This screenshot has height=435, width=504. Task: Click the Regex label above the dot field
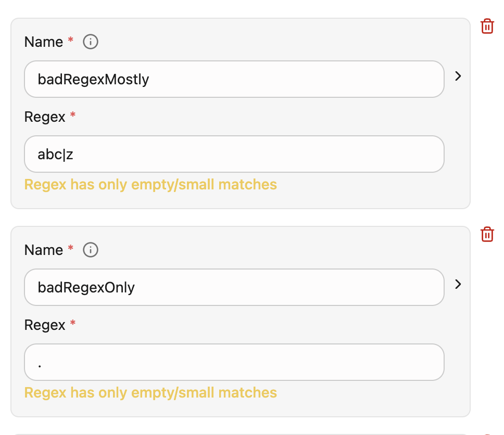(45, 325)
